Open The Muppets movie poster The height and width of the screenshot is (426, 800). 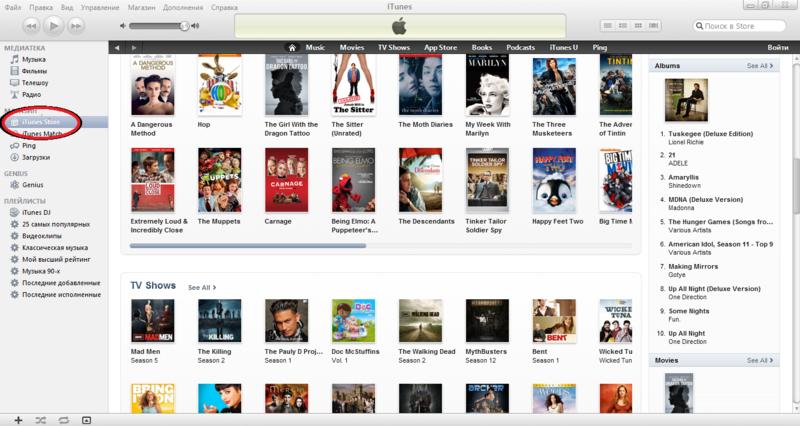[x=219, y=180]
